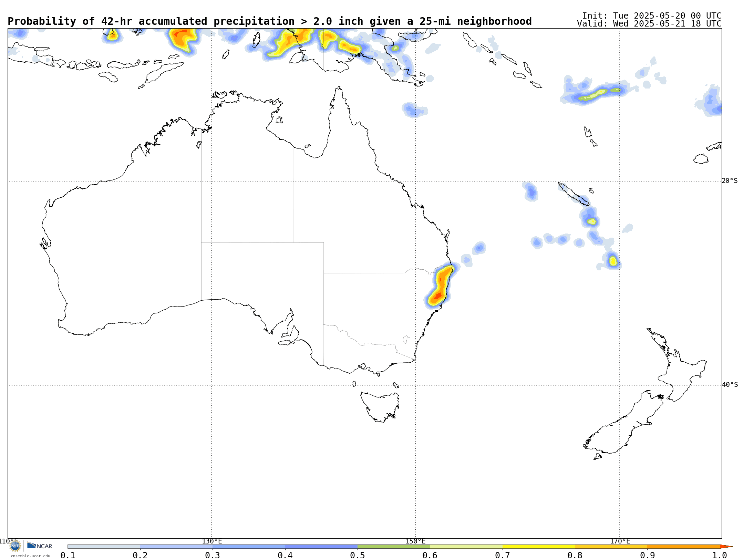Image resolution: width=744 pixels, height=560 pixels.
Task: Select the 0.1–0.2 pale gray colorbar segment
Action: click(x=104, y=547)
